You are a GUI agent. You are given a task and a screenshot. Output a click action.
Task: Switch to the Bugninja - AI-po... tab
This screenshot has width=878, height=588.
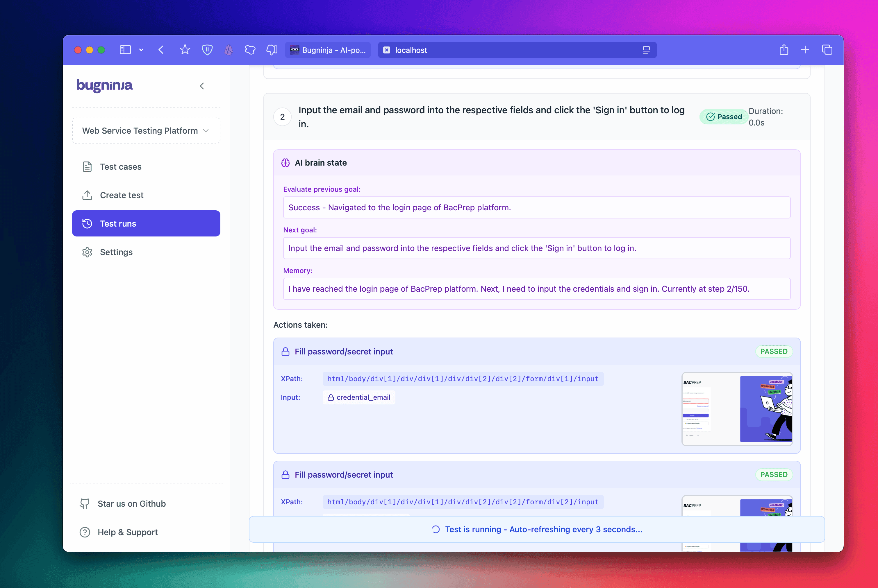[328, 50]
